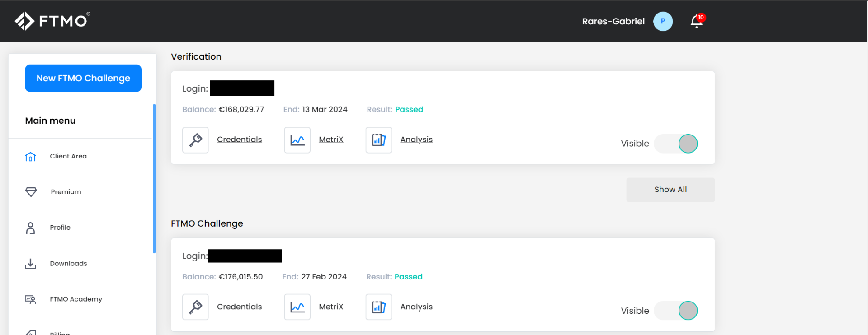Click the Verification MetriX chart icon
The image size is (868, 335).
(x=297, y=140)
